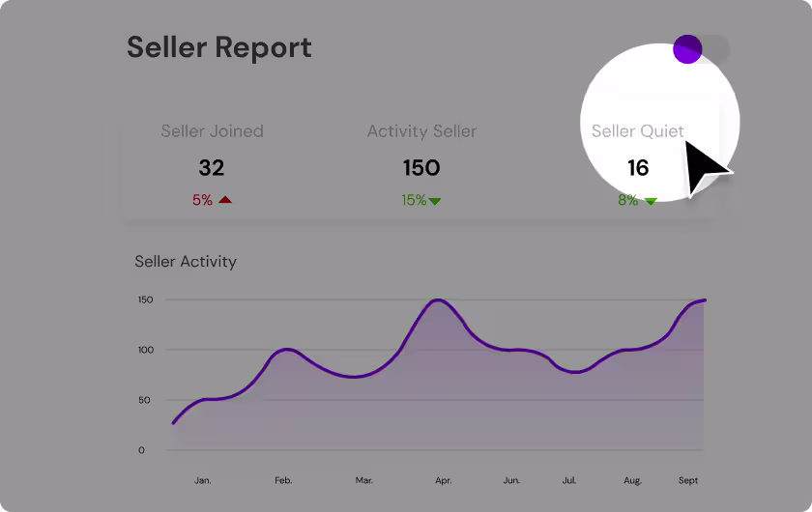Select Apr. on the chart axis
This screenshot has width=812, height=512.
443,480
